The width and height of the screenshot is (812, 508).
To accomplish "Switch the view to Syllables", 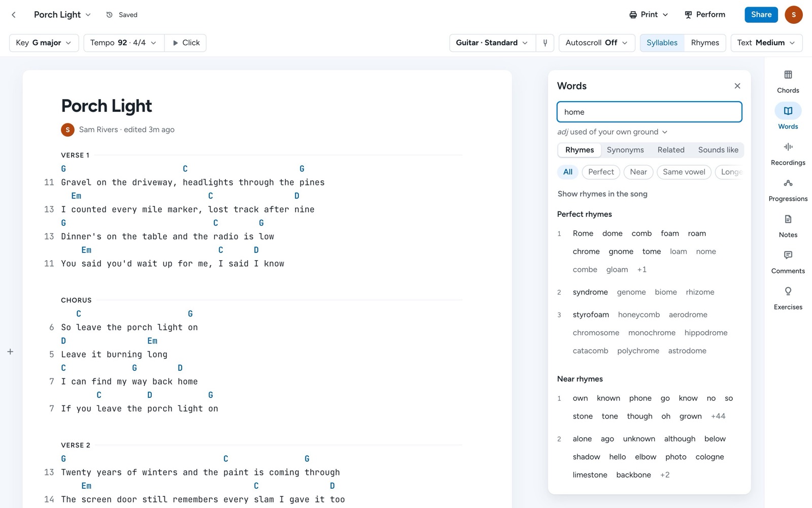I will (662, 43).
